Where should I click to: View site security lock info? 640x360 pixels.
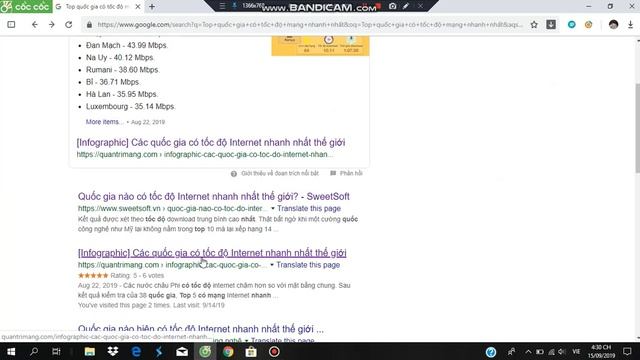[89, 24]
